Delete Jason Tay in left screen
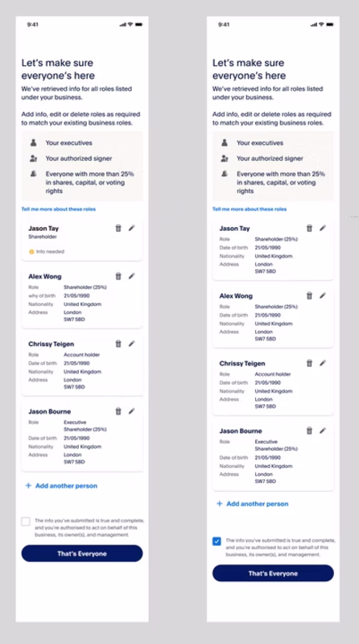This screenshot has height=644, width=359. point(118,228)
